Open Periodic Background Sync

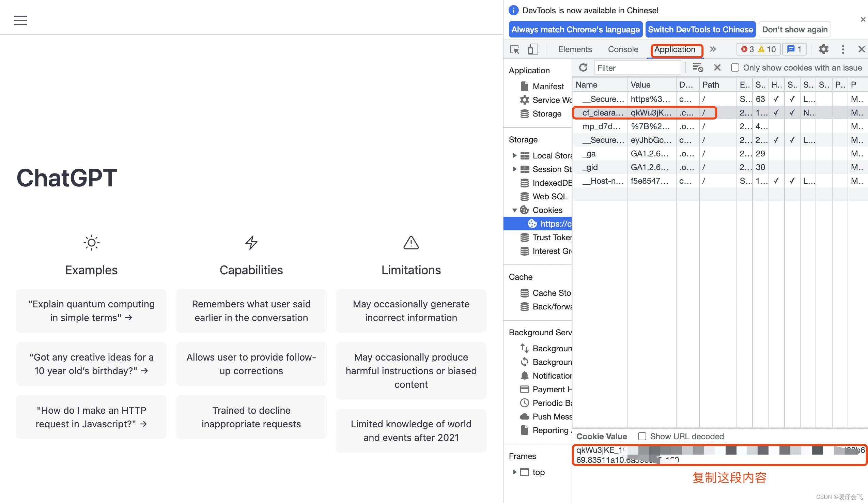(x=546, y=403)
